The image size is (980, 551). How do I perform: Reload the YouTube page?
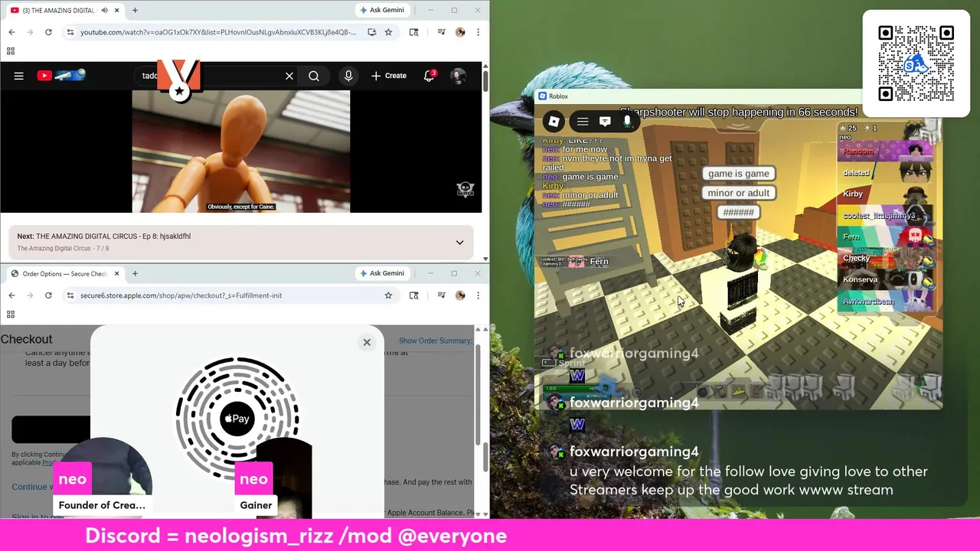pyautogui.click(x=48, y=32)
